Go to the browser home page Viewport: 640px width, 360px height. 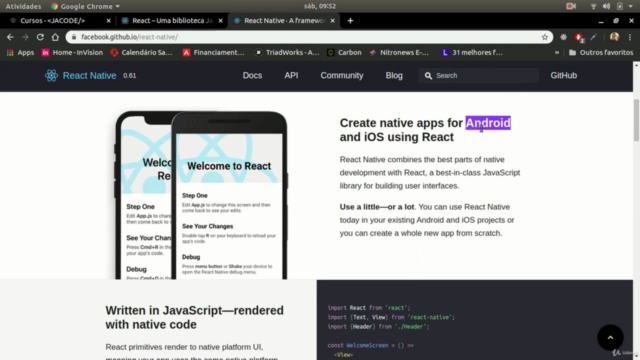pyautogui.click(x=55, y=37)
